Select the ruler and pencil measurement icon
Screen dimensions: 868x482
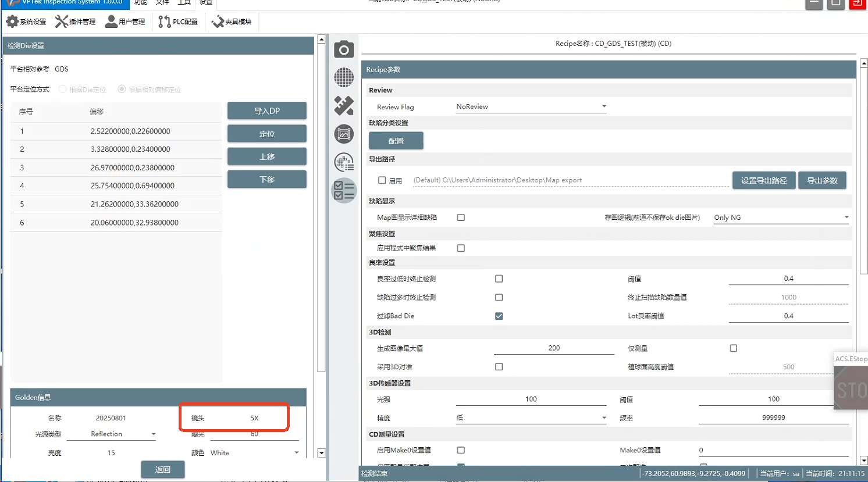344,105
